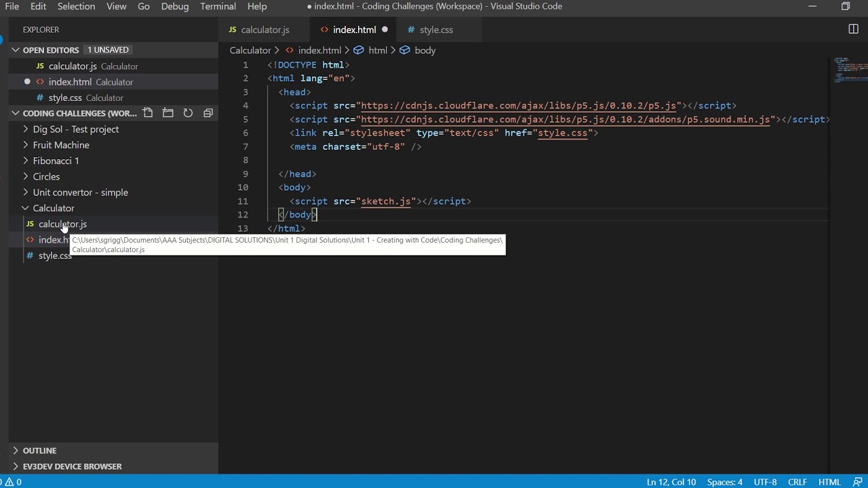Click the Calculator breadcrumb above the editor
The image size is (868, 488).
coord(250,50)
